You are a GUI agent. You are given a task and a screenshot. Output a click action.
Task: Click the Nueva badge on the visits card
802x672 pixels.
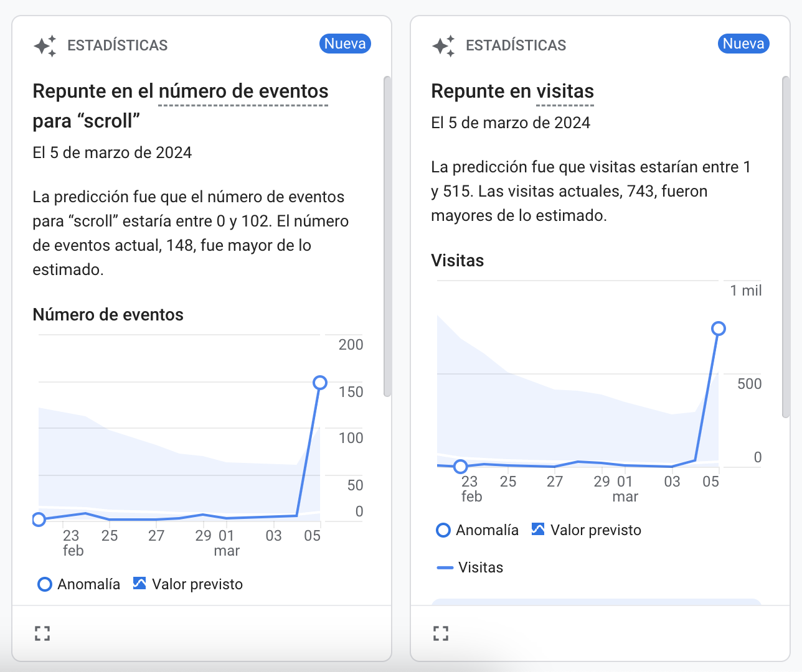(x=743, y=44)
